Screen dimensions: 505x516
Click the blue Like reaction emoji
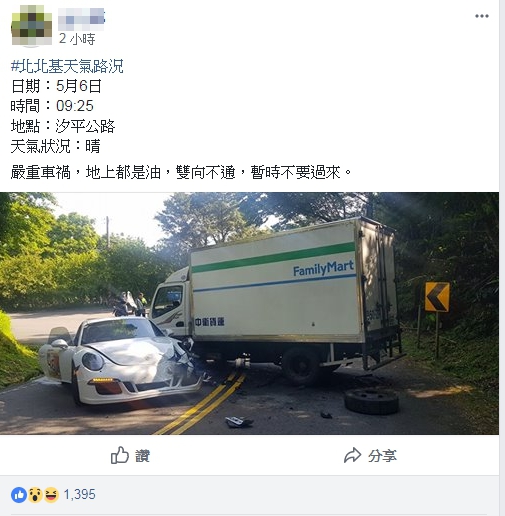(19, 495)
